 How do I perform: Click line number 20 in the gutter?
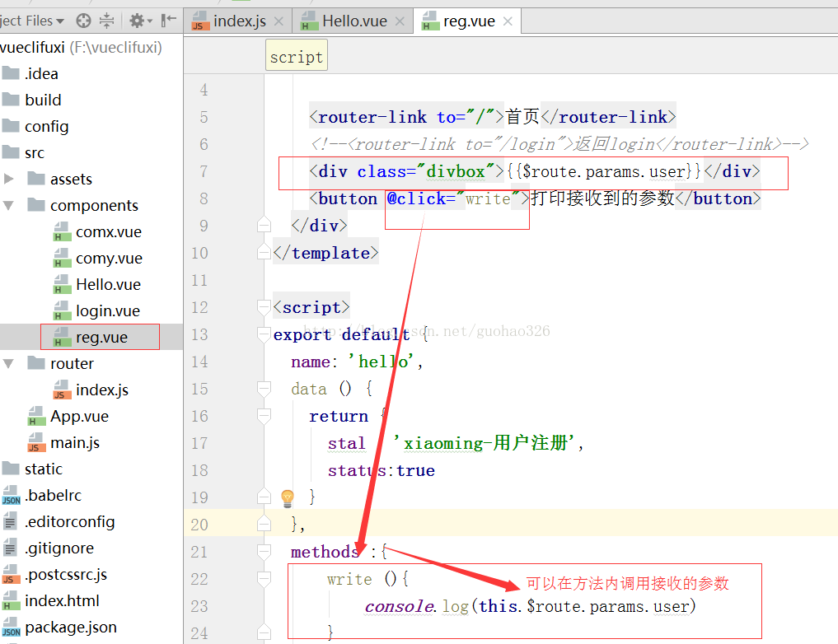(199, 525)
